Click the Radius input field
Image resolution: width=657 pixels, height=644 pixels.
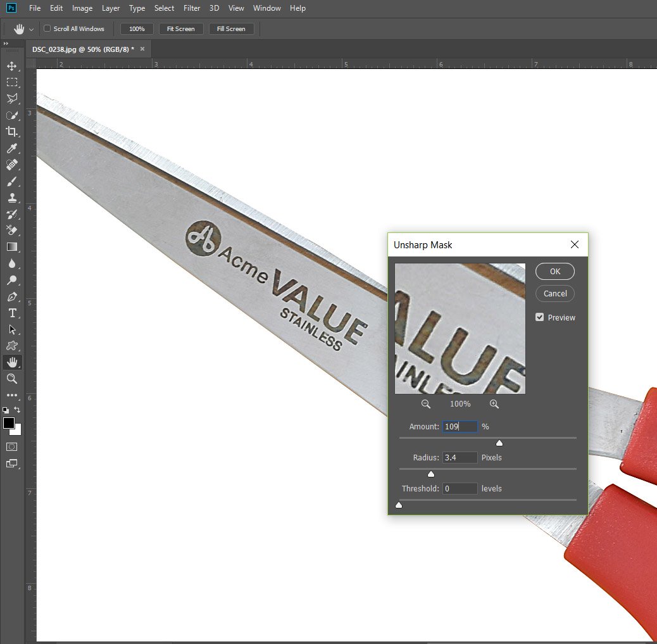click(x=460, y=457)
